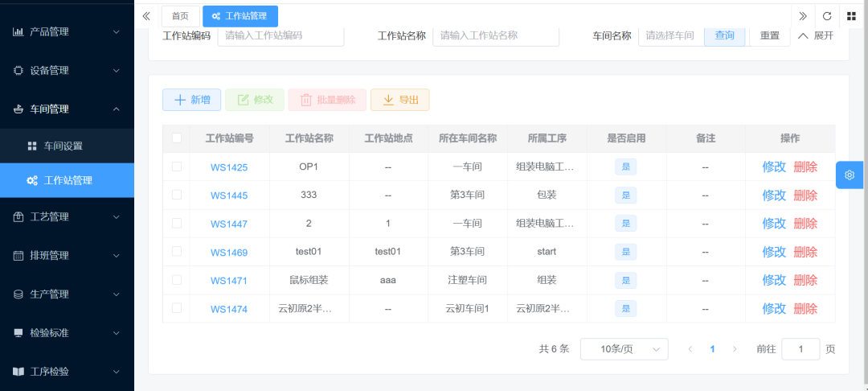Click the 导出 download button
Viewport: 868px width, 391px height.
click(x=399, y=100)
